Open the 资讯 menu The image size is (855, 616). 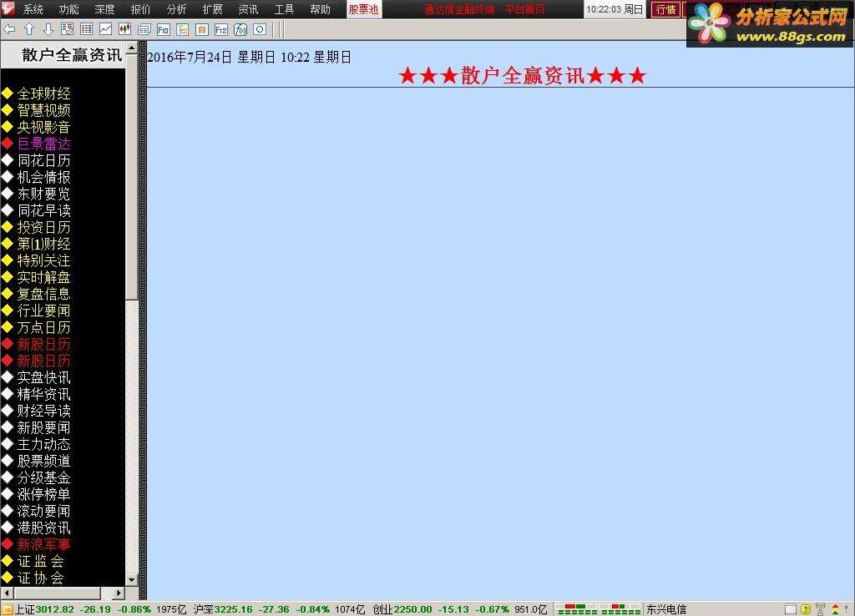click(x=248, y=9)
